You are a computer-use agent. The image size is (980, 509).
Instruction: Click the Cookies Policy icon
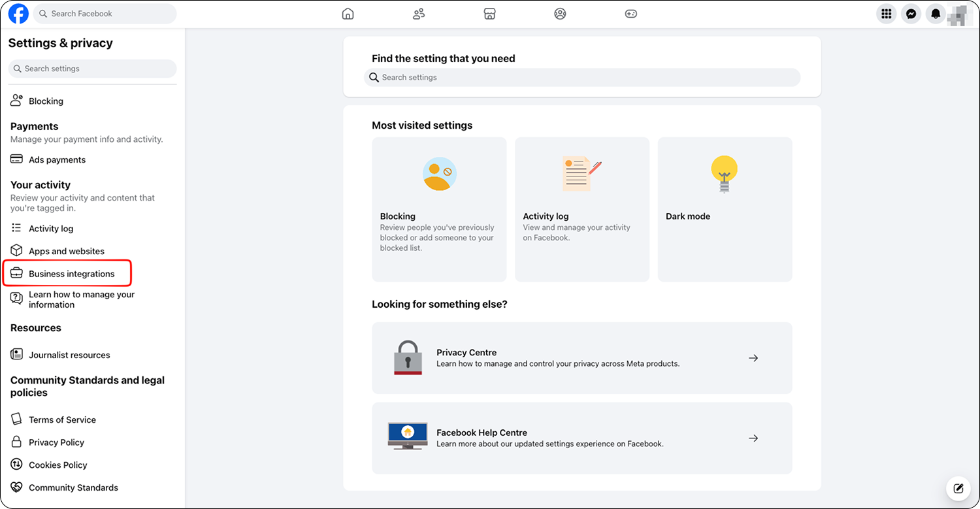[17, 465]
